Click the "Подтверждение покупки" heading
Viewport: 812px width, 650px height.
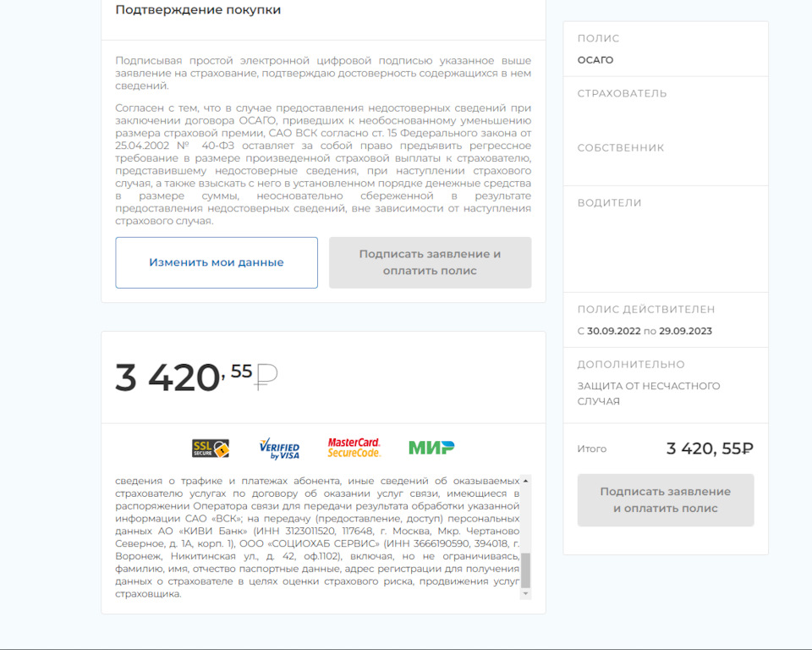point(198,10)
